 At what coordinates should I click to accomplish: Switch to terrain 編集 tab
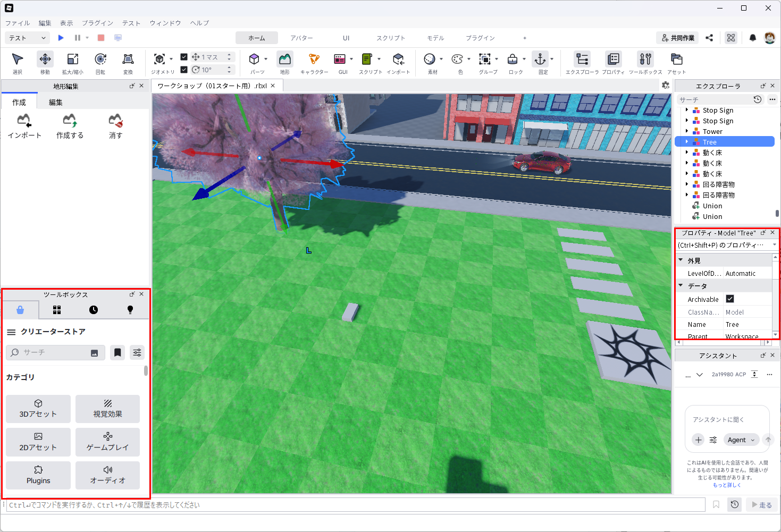[x=56, y=103]
